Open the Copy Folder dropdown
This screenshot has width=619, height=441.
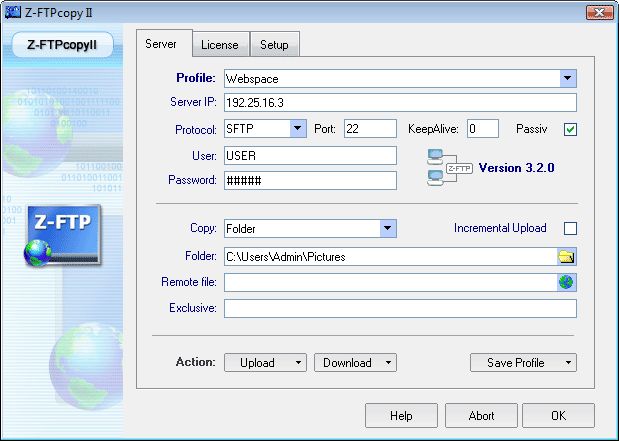tap(388, 228)
